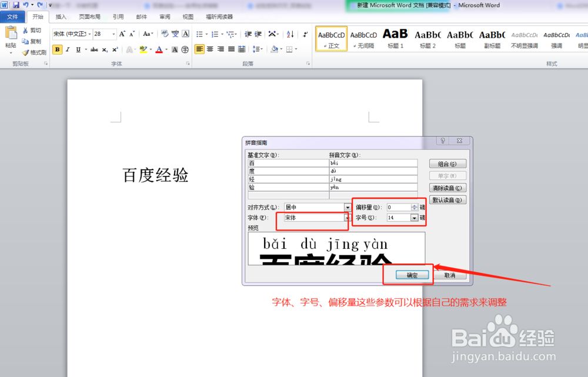Switch to the 审阅 Review tab

165,17
